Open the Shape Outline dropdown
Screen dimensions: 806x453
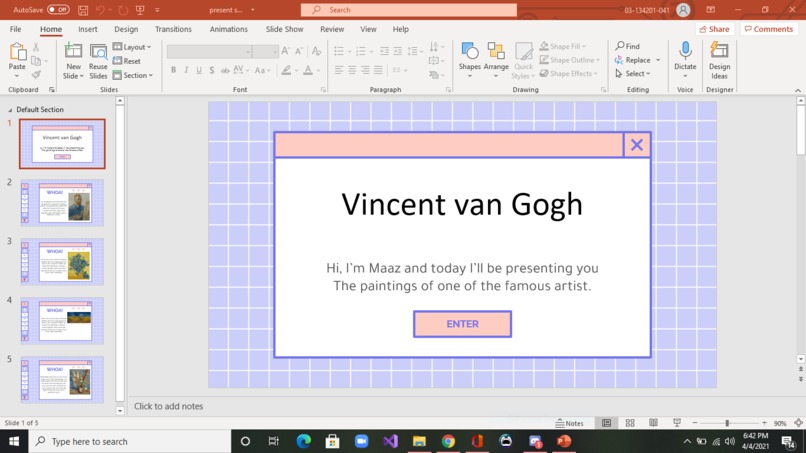tap(570, 60)
